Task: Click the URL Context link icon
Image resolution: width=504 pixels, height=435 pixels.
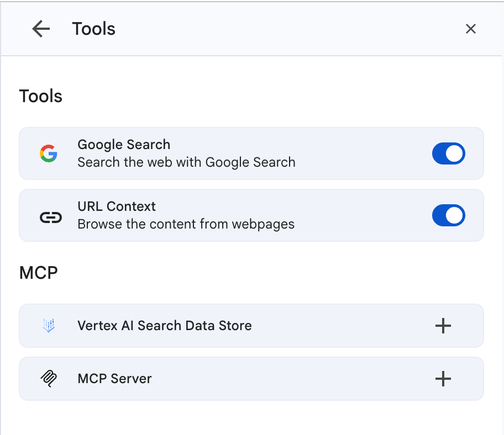Action: tap(50, 217)
